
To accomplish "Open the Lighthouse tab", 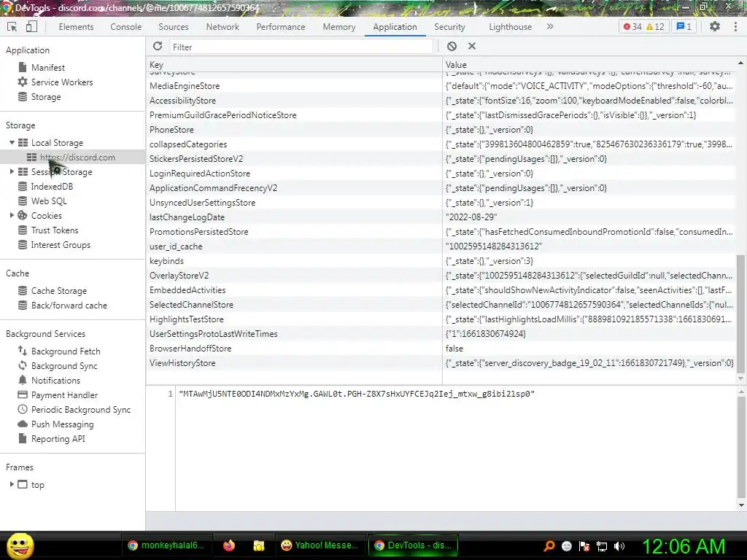I will coord(510,27).
